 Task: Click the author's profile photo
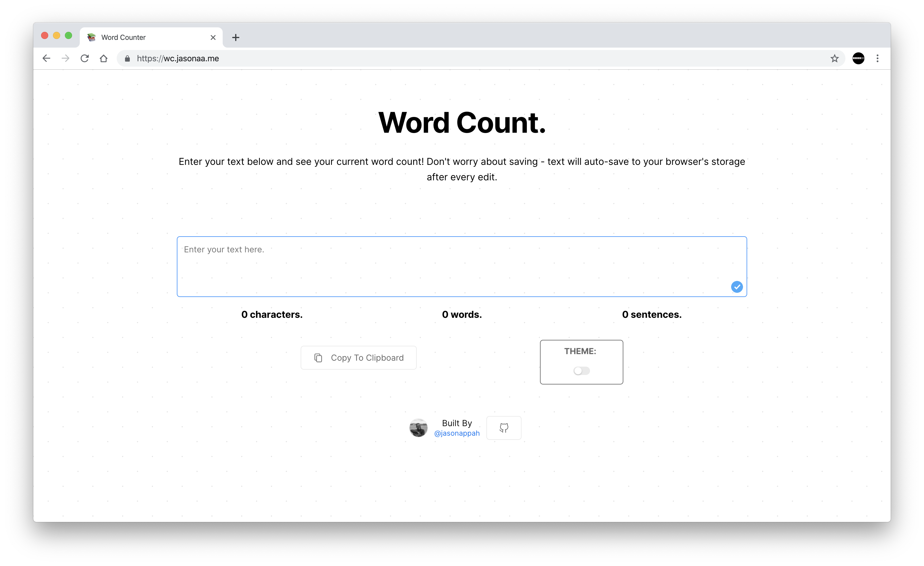point(418,428)
